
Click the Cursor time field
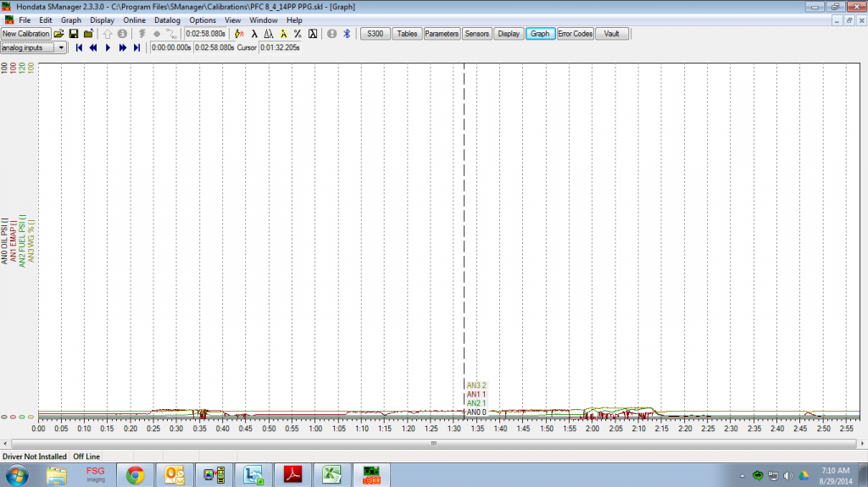(280, 48)
